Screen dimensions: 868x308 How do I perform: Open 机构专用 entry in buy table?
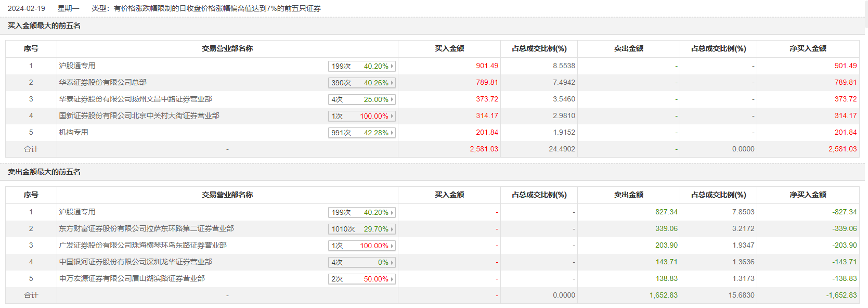coord(73,132)
